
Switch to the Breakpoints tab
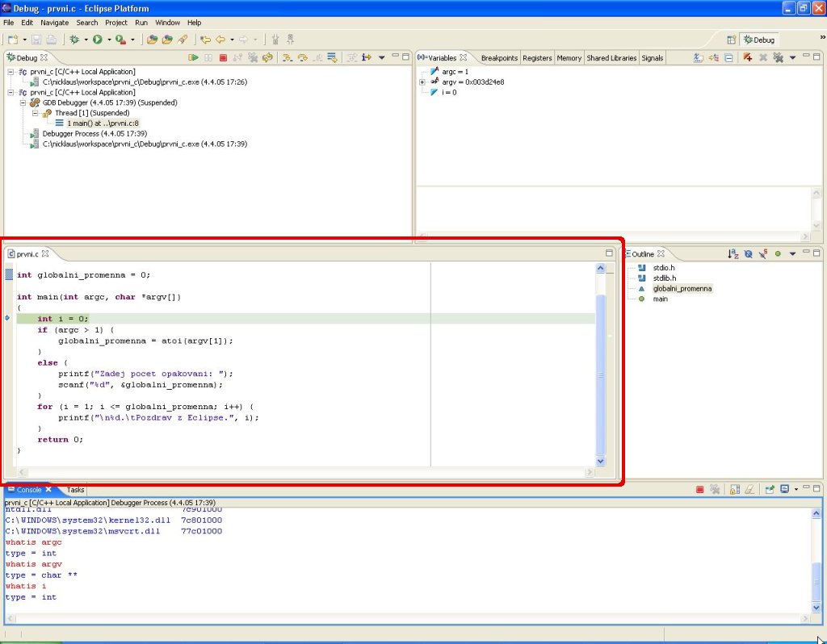click(x=499, y=58)
